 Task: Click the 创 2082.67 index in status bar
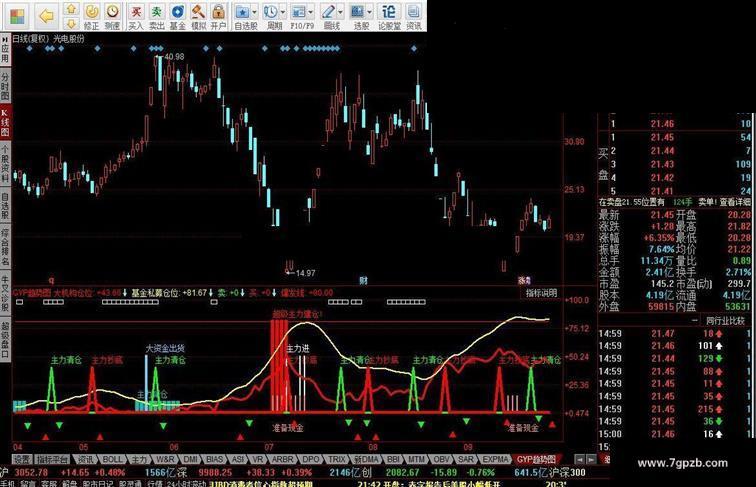pos(390,473)
